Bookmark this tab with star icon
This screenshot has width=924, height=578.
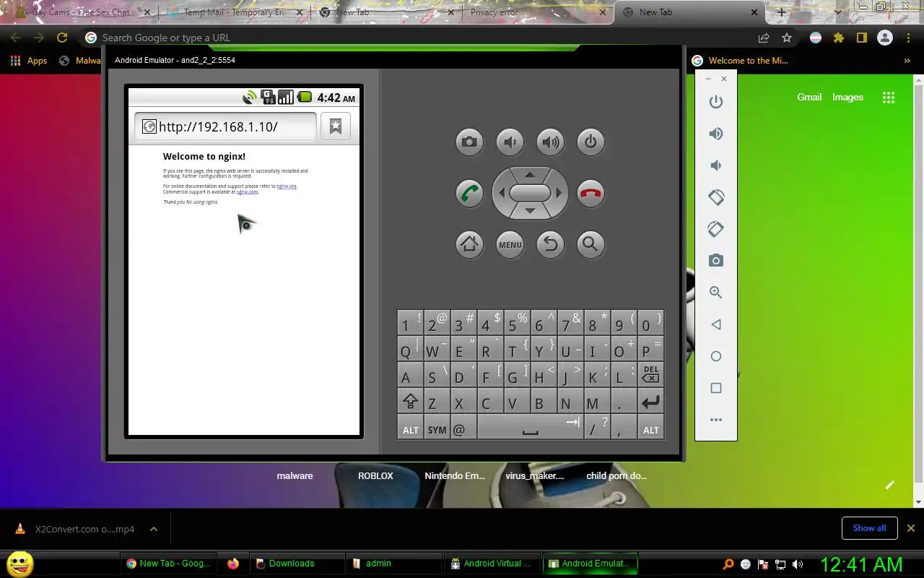tap(787, 38)
